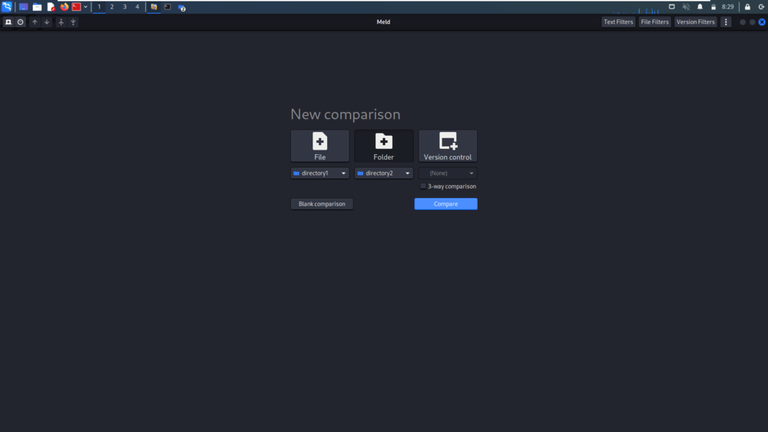768x432 pixels.
Task: Go to the previous change up arrow
Action: [x=34, y=22]
